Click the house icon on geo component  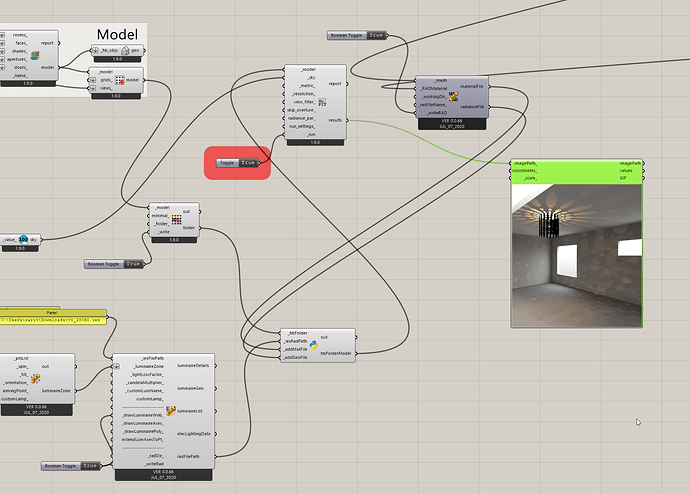click(121, 50)
